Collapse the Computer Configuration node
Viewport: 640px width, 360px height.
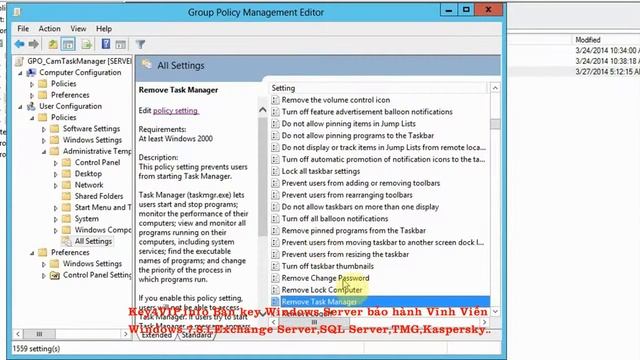pos(20,73)
